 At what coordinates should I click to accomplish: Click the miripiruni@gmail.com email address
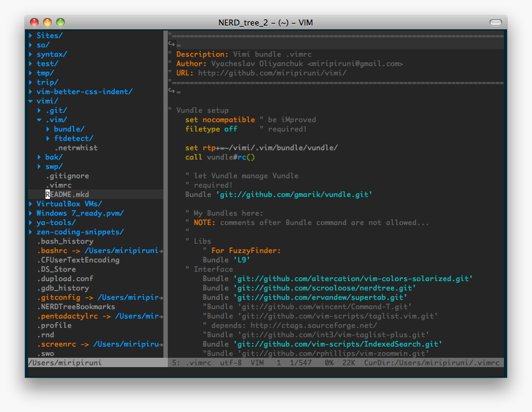point(355,64)
